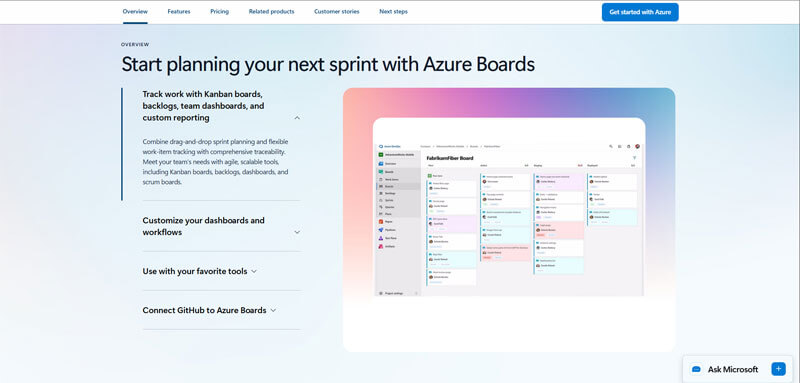
Task: Collapse the Track work with Kanban boards section
Action: 221,106
